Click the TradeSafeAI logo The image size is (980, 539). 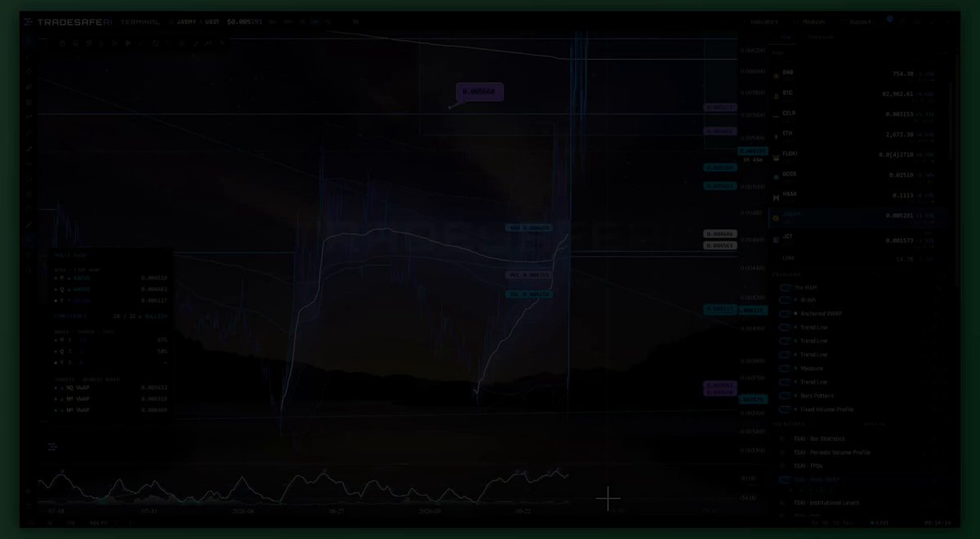click(x=76, y=22)
